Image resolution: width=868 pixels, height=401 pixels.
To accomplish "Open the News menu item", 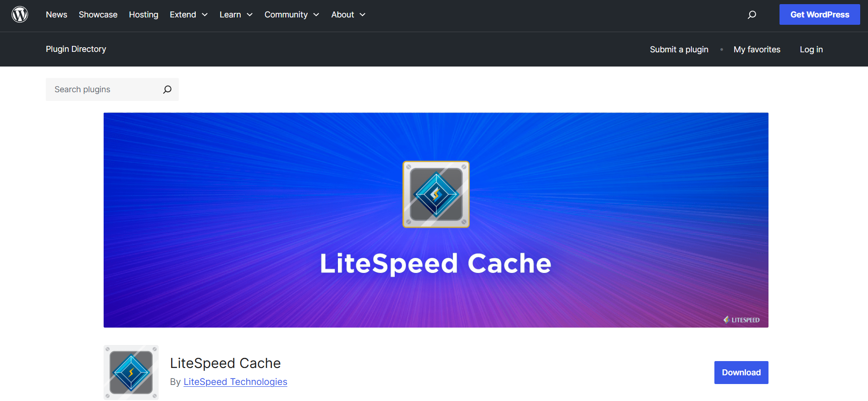I will coord(56,15).
